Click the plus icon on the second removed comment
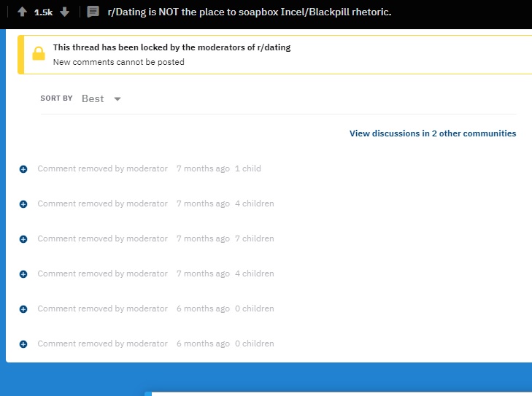This screenshot has height=396, width=532. pyautogui.click(x=23, y=204)
